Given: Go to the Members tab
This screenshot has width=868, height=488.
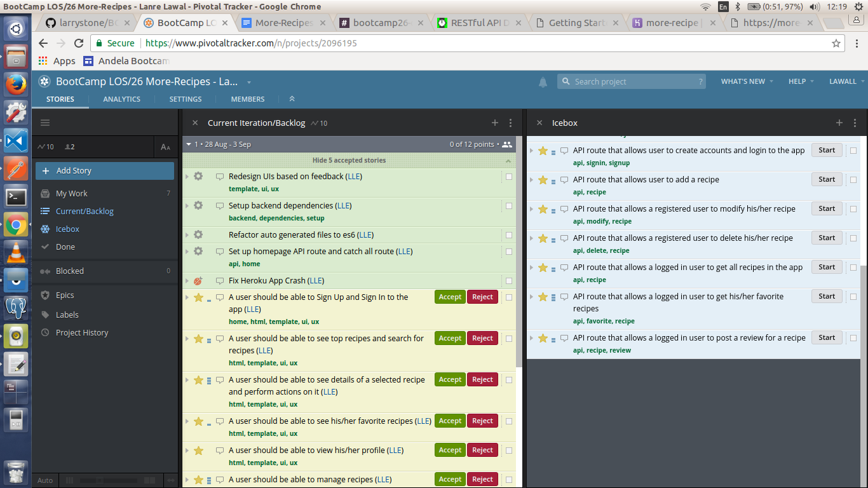Looking at the screenshot, I should [x=248, y=99].
